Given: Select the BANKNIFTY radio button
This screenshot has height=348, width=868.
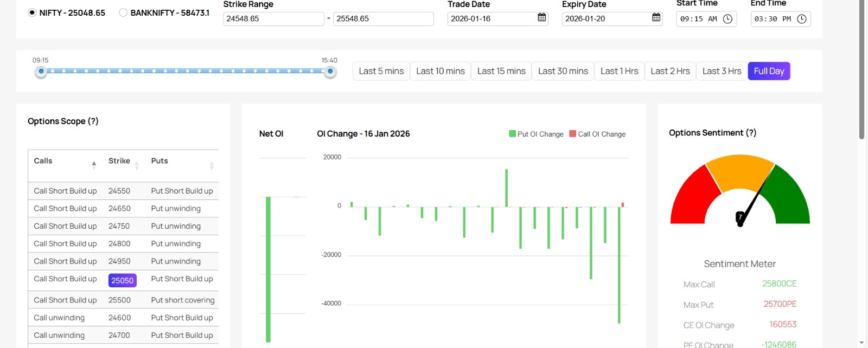Looking at the screenshot, I should 123,12.
